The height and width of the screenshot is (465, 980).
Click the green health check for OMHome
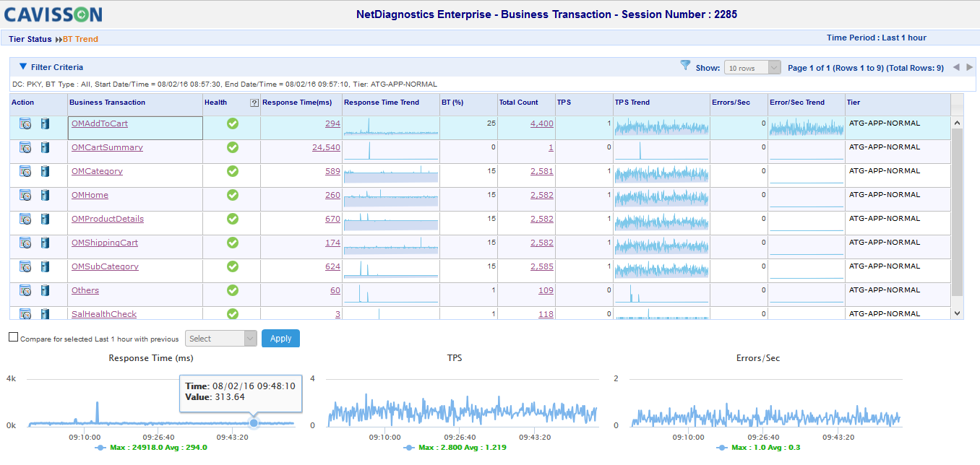pyautogui.click(x=233, y=195)
